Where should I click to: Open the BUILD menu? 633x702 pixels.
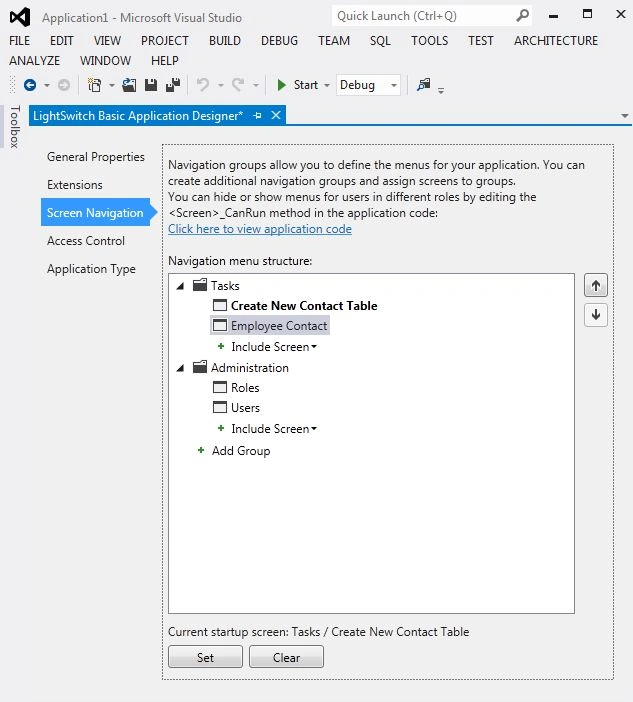pyautogui.click(x=225, y=41)
